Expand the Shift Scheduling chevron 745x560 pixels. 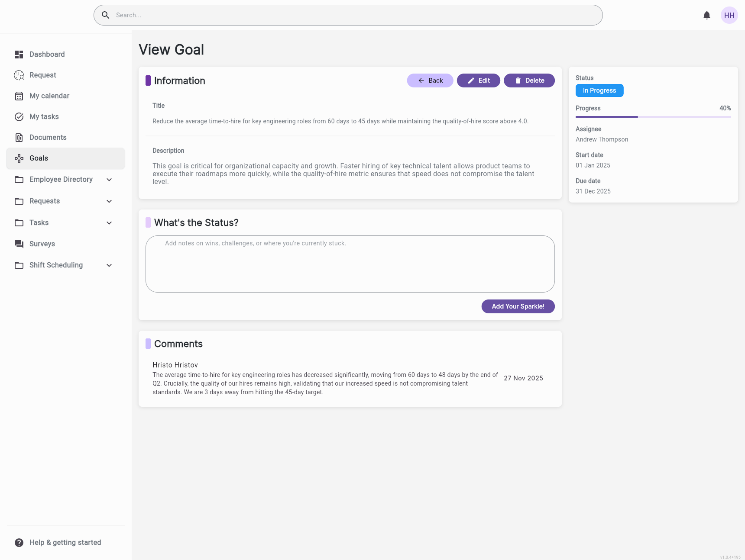pos(109,265)
